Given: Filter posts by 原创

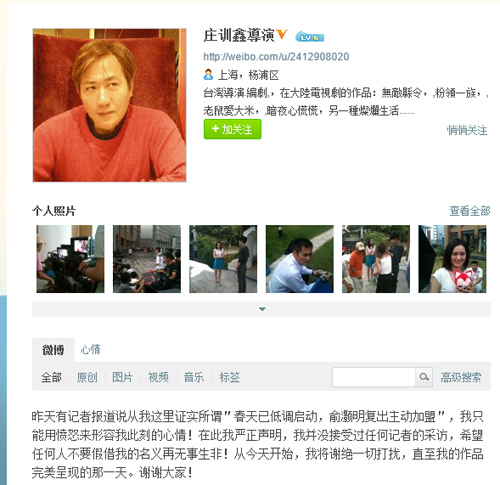Looking at the screenshot, I should 87,377.
